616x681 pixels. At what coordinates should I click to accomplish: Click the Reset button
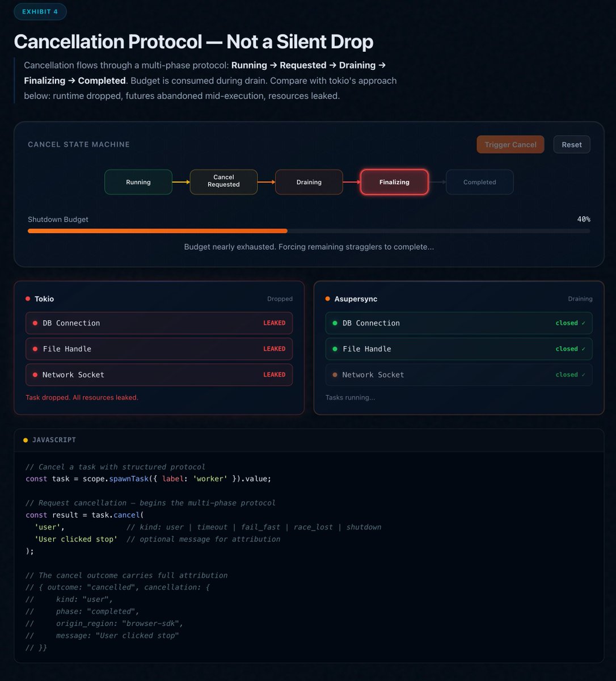click(x=572, y=145)
